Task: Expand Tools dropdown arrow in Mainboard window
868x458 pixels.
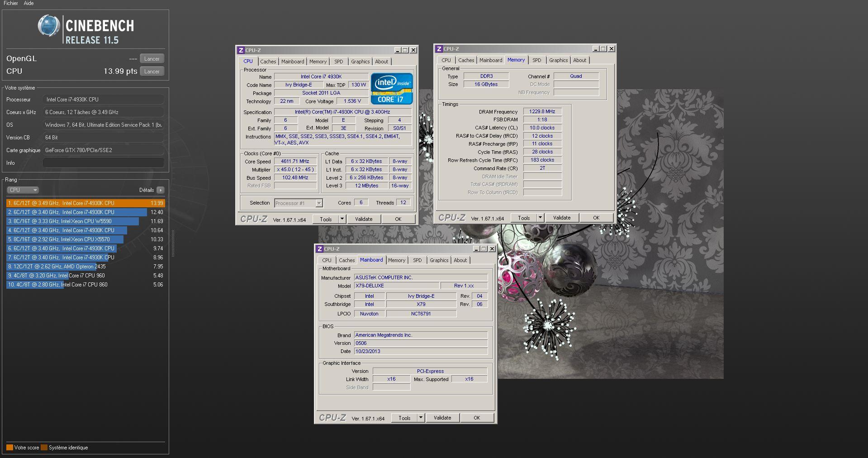Action: (421, 418)
